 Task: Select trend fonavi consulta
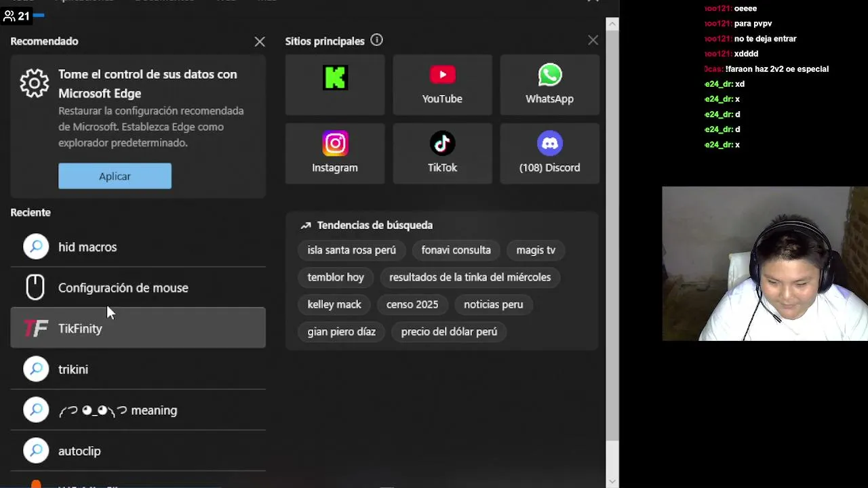456,250
